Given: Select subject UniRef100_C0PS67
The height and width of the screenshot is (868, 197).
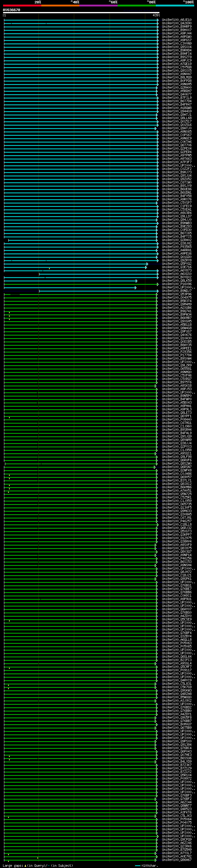Looking at the screenshot, I should point(177,135).
